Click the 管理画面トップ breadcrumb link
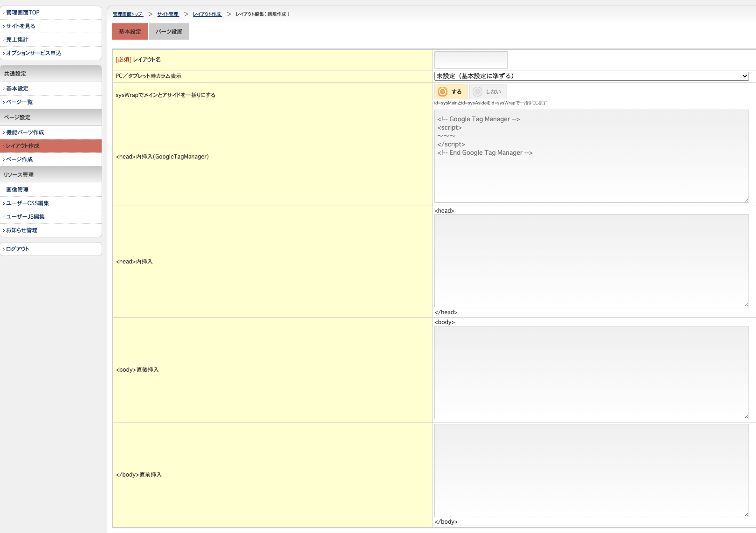 coord(127,14)
